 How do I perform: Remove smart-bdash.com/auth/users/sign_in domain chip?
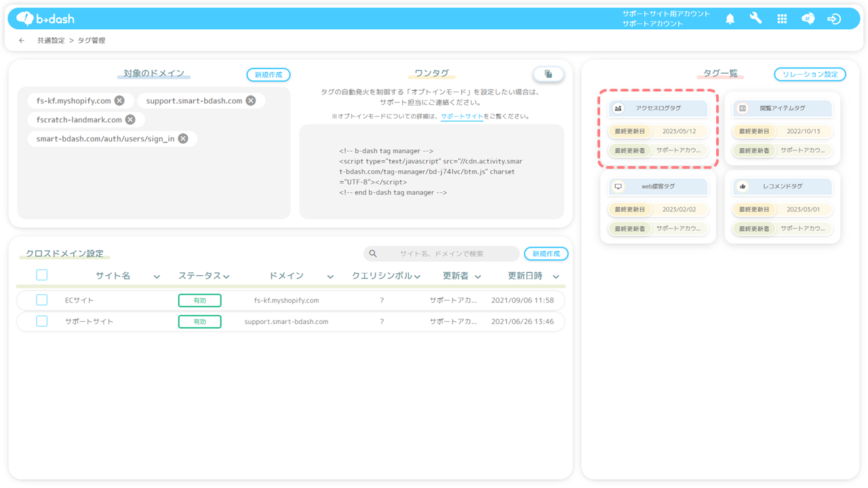coord(183,138)
